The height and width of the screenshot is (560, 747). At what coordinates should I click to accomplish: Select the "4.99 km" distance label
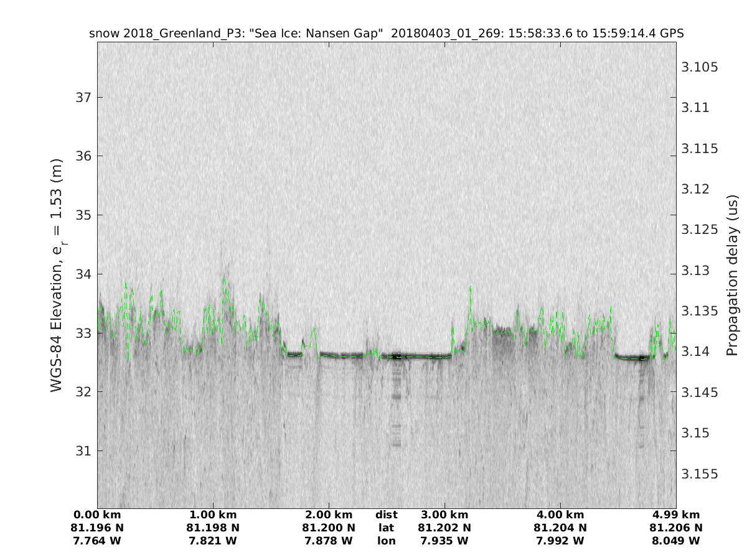coord(676,515)
